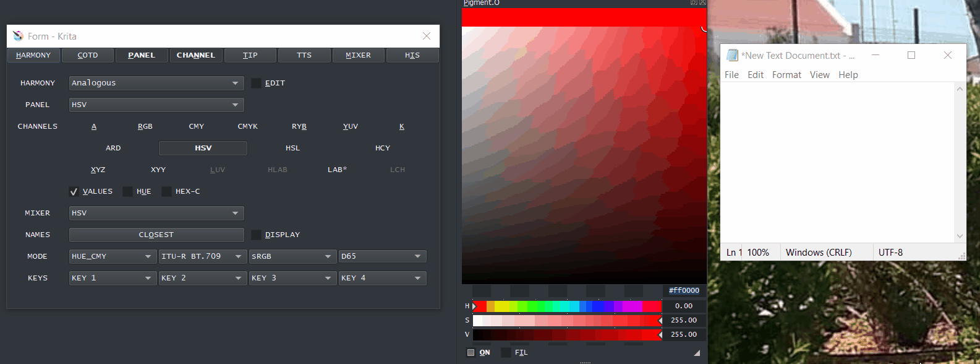Screen dimensions: 980x364
Task: Toggle the A (alpha) channel button
Action: (x=94, y=126)
